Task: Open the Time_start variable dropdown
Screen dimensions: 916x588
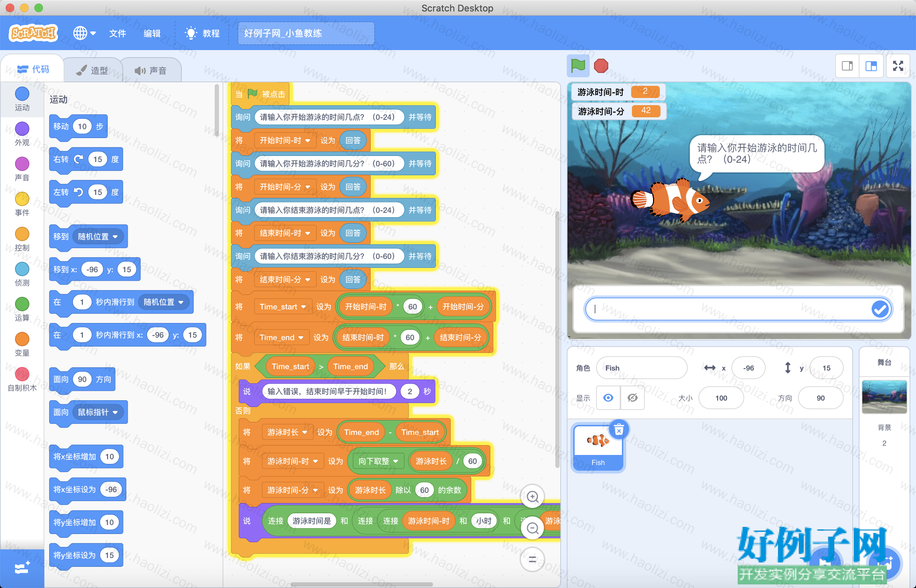Action: point(283,307)
